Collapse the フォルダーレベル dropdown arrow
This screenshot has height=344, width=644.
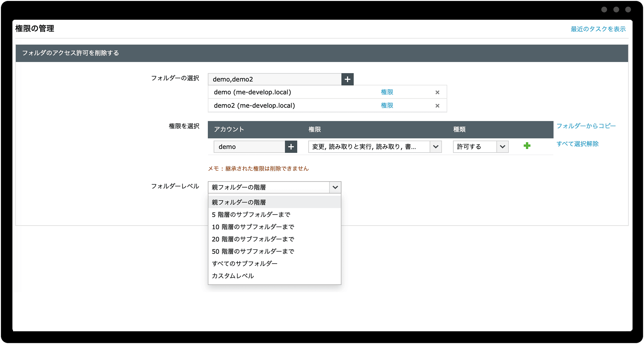[x=335, y=187]
